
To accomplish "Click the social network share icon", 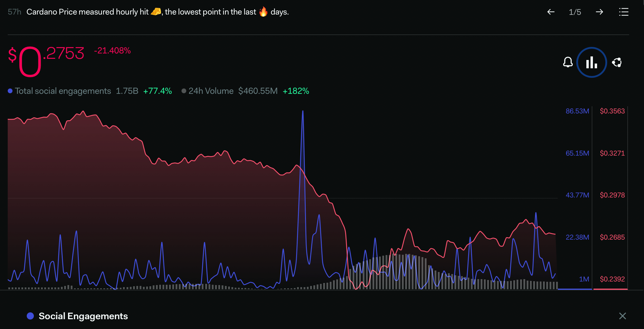I will tap(617, 62).
